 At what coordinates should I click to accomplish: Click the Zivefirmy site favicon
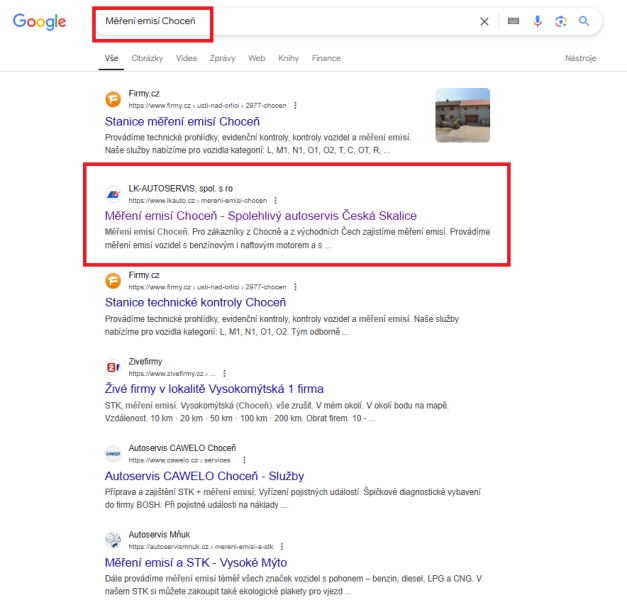coord(113,367)
